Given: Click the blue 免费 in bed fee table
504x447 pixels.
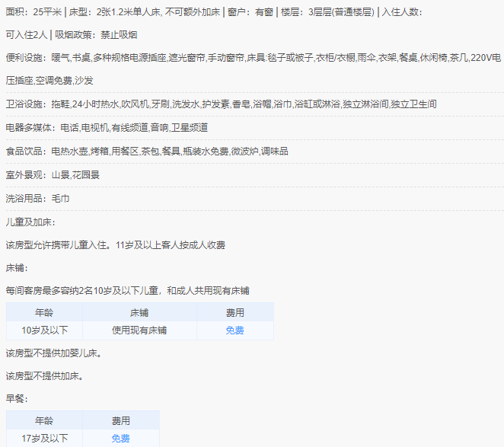Looking at the screenshot, I should pos(234,330).
